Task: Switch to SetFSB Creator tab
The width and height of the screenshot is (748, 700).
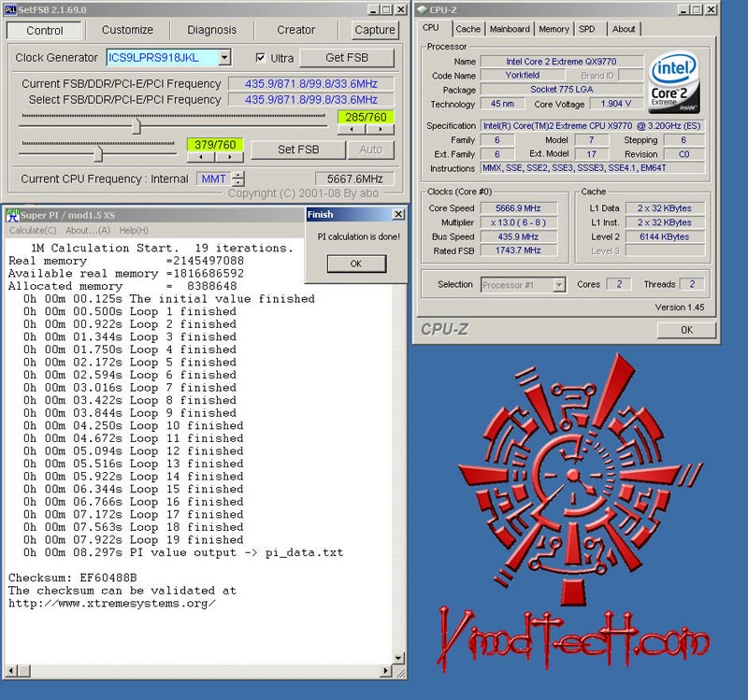Action: tap(295, 30)
